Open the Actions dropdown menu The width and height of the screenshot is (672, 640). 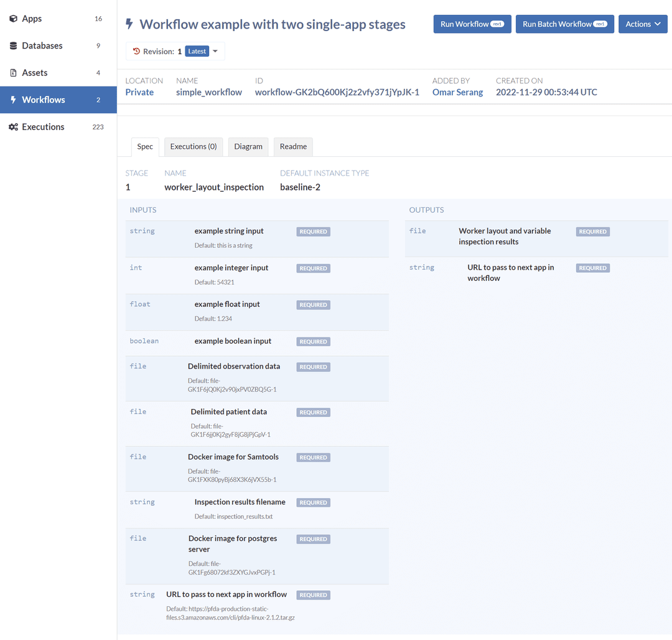coord(642,24)
